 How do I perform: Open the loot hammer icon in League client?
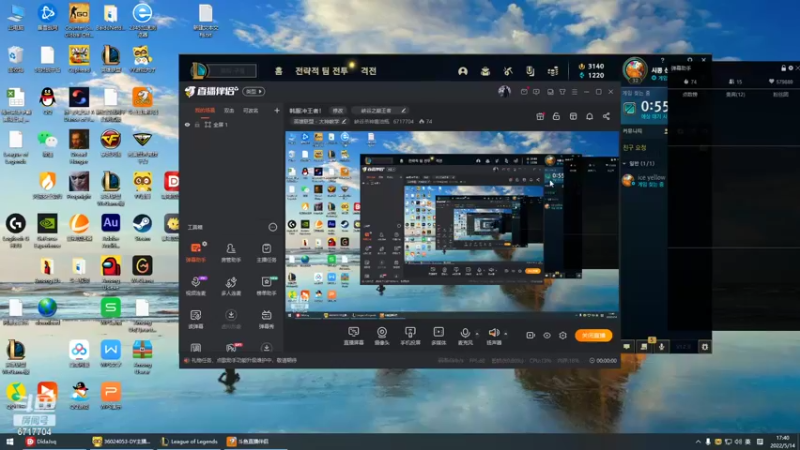click(508, 71)
